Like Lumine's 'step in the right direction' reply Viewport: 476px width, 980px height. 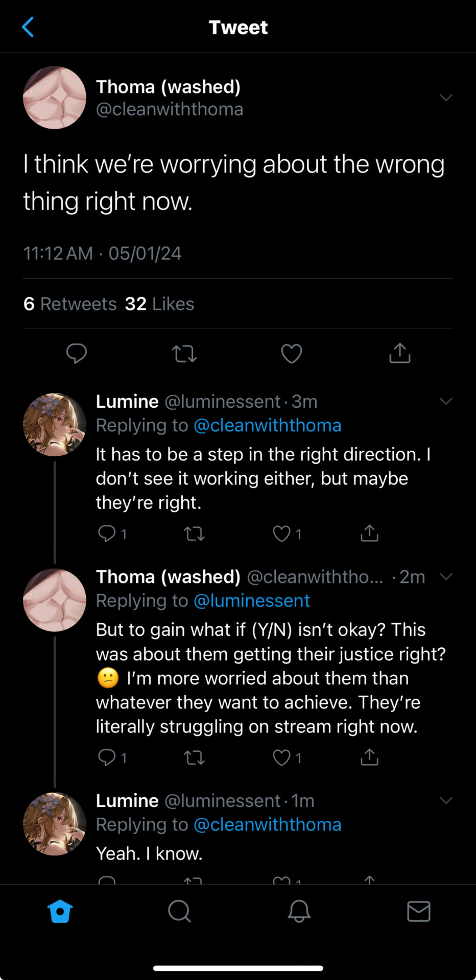tap(281, 534)
